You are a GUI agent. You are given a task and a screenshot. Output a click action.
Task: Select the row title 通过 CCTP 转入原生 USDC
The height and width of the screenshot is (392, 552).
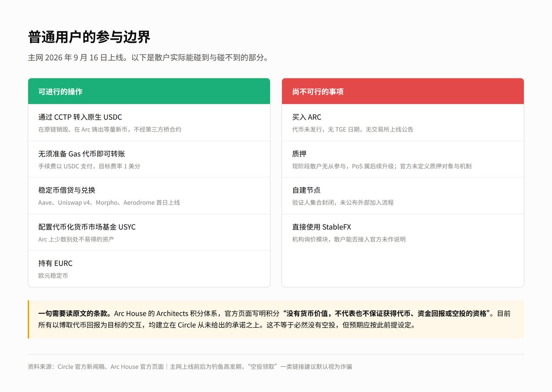click(80, 117)
